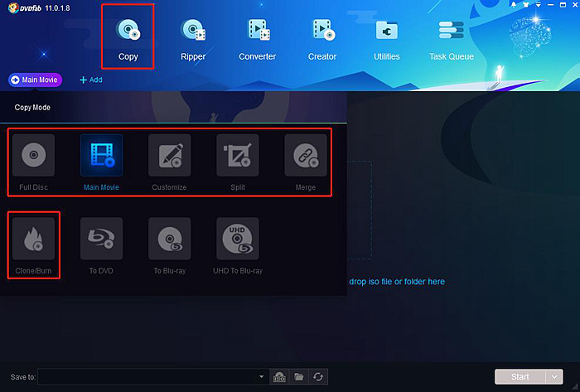
Task: Click the Add source button
Action: coord(91,80)
